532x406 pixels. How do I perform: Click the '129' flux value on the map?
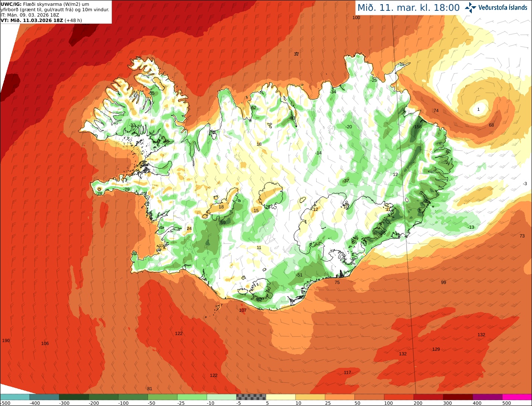(436, 349)
